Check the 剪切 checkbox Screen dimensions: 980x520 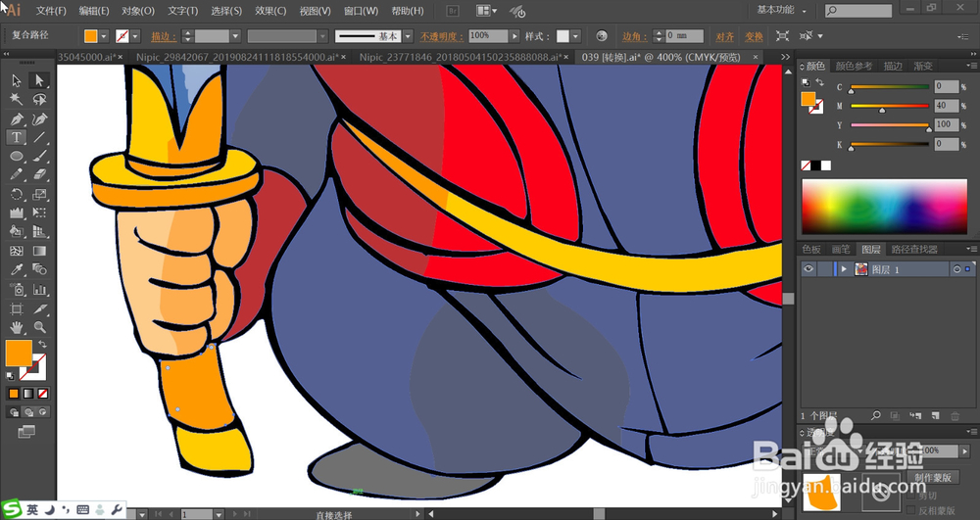910,496
